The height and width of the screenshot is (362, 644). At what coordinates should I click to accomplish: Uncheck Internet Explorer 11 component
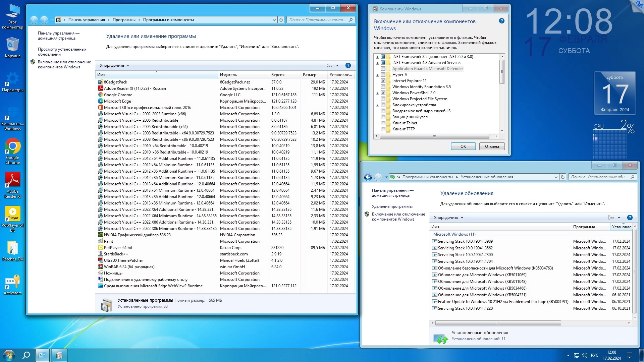(x=383, y=81)
